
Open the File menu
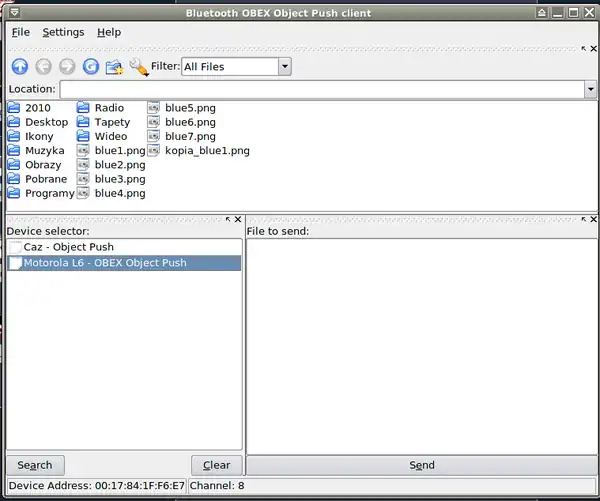coord(21,32)
